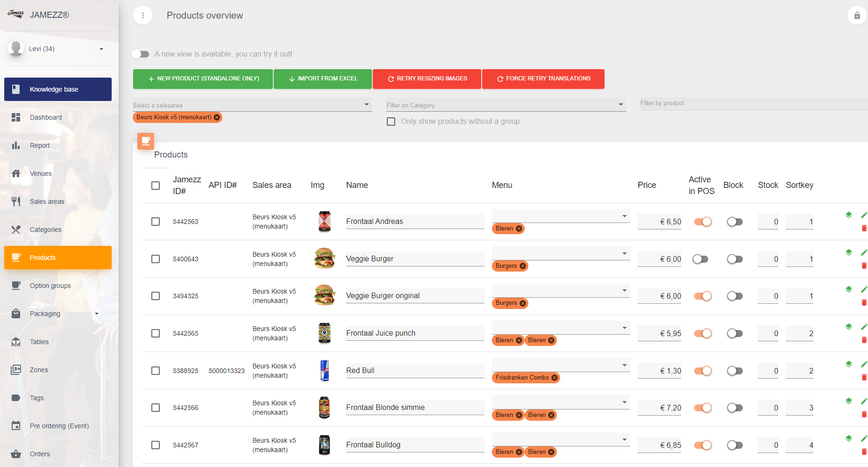
Task: Check Only show products without a group
Action: [391, 122]
